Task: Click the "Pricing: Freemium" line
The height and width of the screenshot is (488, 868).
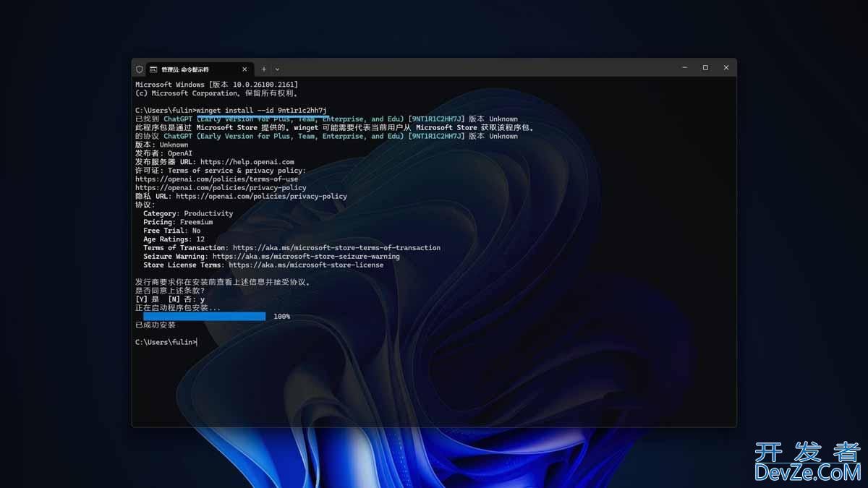Action: [x=178, y=223]
